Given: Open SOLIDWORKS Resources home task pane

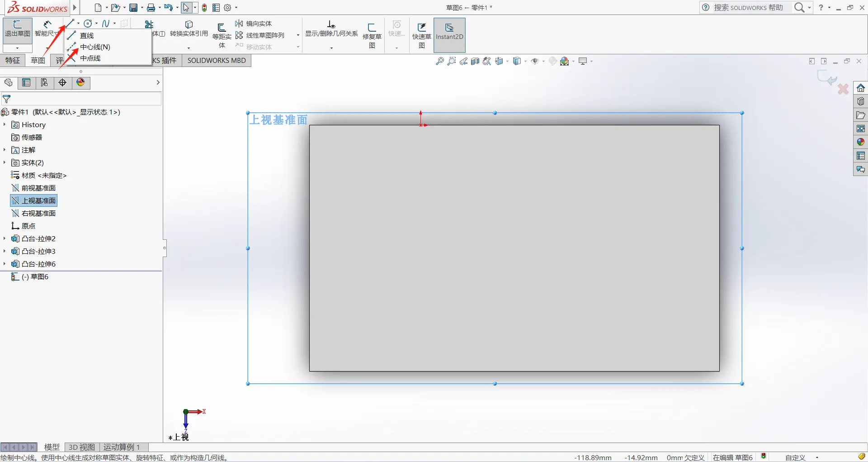Looking at the screenshot, I should [861, 88].
